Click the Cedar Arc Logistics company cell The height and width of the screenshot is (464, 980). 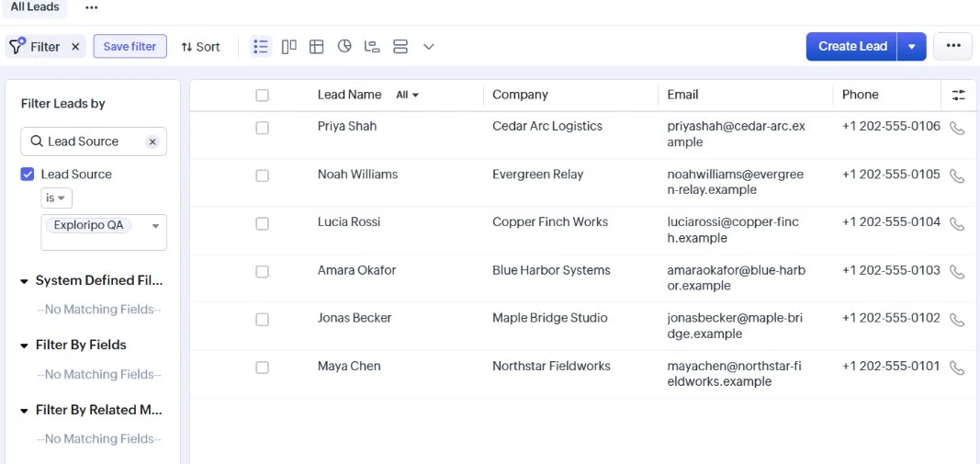tap(547, 126)
